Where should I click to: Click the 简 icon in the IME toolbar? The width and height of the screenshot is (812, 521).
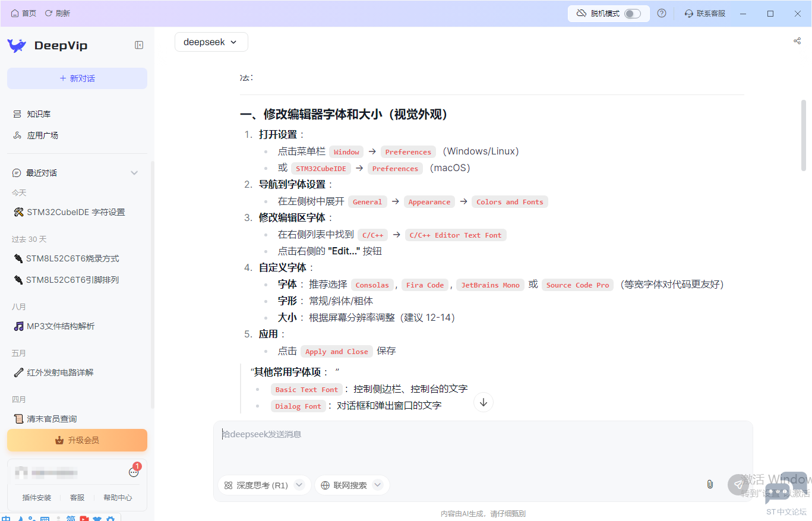click(x=71, y=519)
